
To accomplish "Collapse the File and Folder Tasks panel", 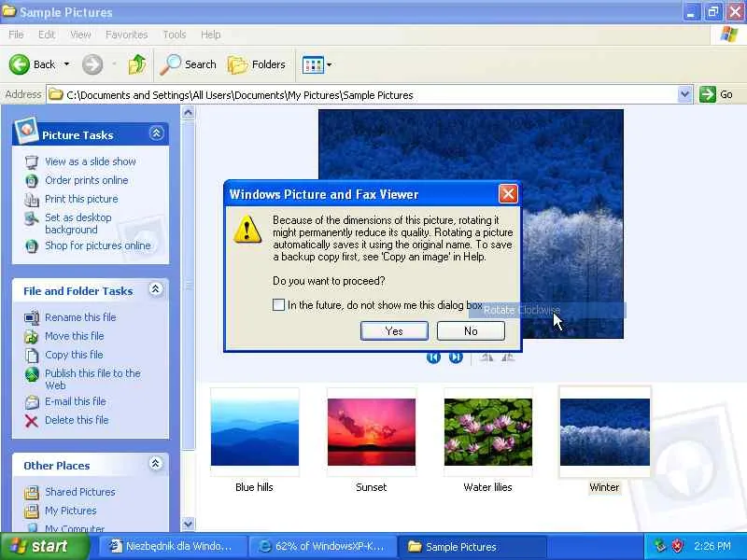I will coord(155,289).
